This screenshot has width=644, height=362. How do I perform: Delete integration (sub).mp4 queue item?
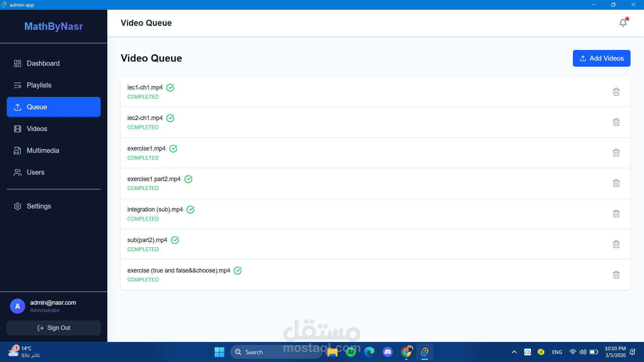click(x=616, y=214)
